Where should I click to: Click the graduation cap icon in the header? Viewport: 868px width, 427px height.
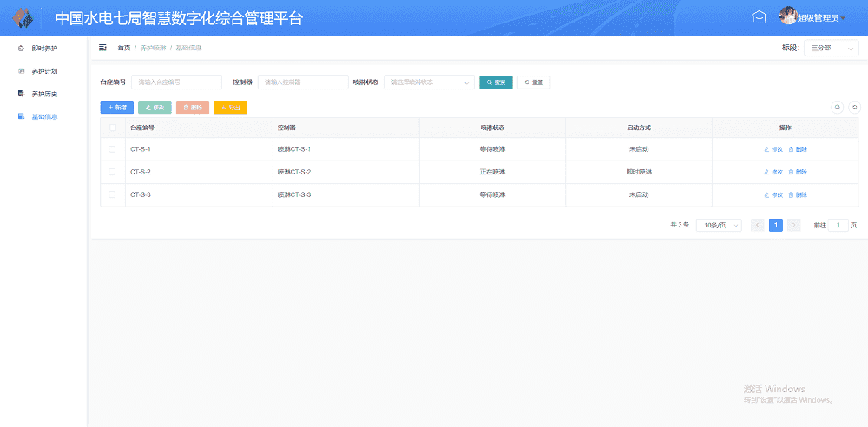coord(759,17)
